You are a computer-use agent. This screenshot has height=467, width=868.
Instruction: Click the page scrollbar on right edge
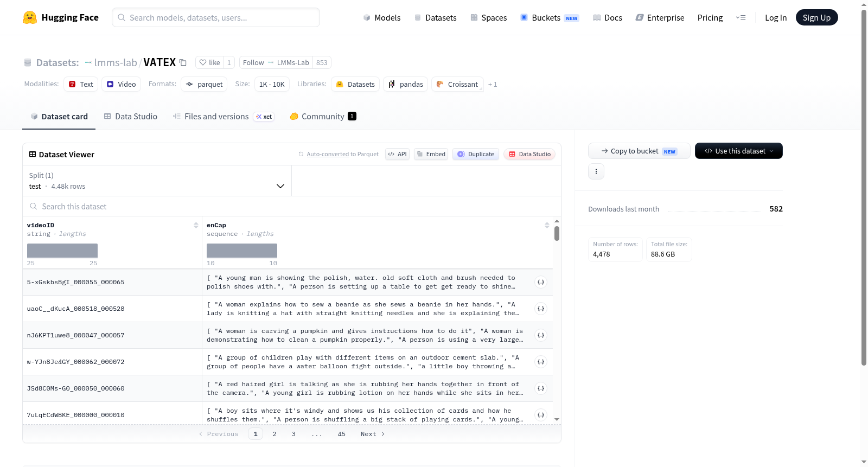864,187
